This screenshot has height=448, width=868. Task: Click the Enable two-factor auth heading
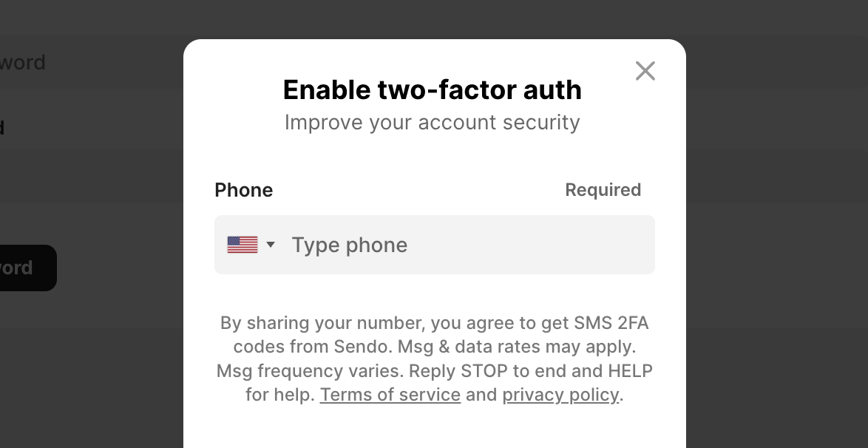(x=433, y=89)
